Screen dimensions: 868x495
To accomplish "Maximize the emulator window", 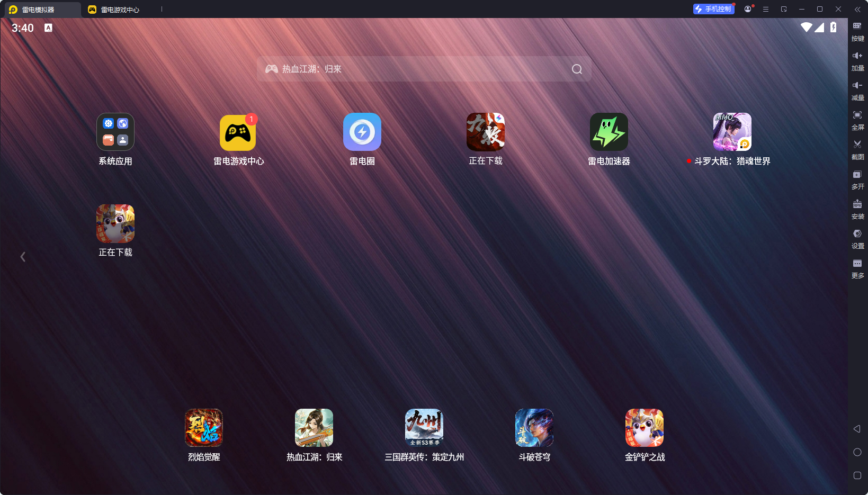I will coord(820,9).
